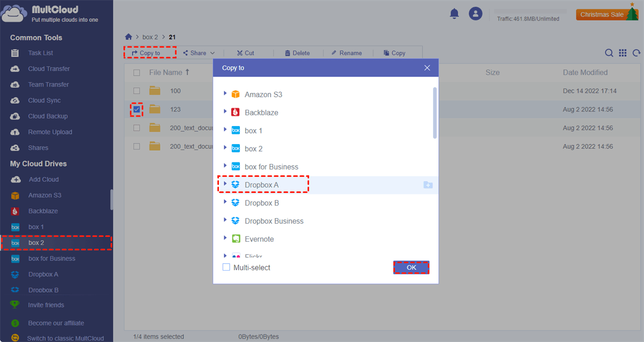Expand the box 2 tree node in dialog
Image resolution: width=644 pixels, height=342 pixels.
point(225,148)
